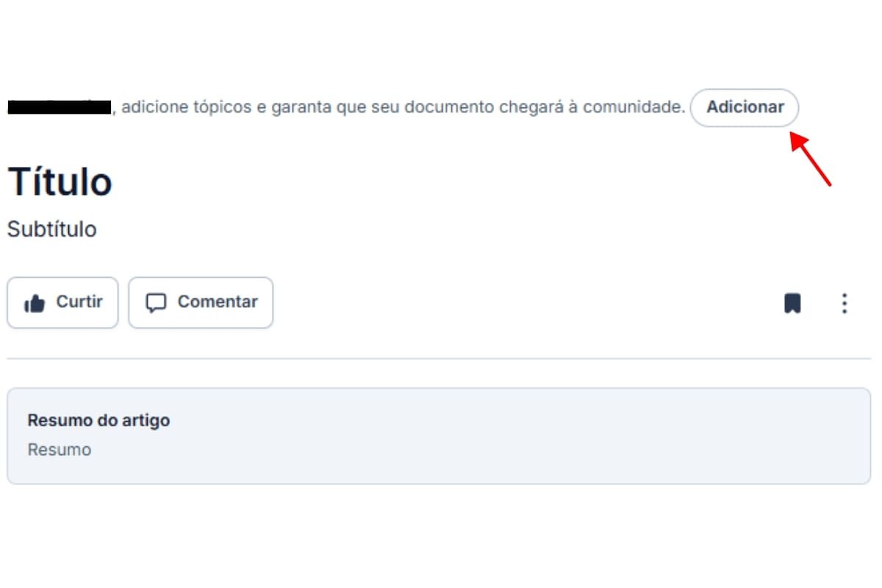The width and height of the screenshot is (882, 588).
Task: Click the "Curtir" label text
Action: 79,302
